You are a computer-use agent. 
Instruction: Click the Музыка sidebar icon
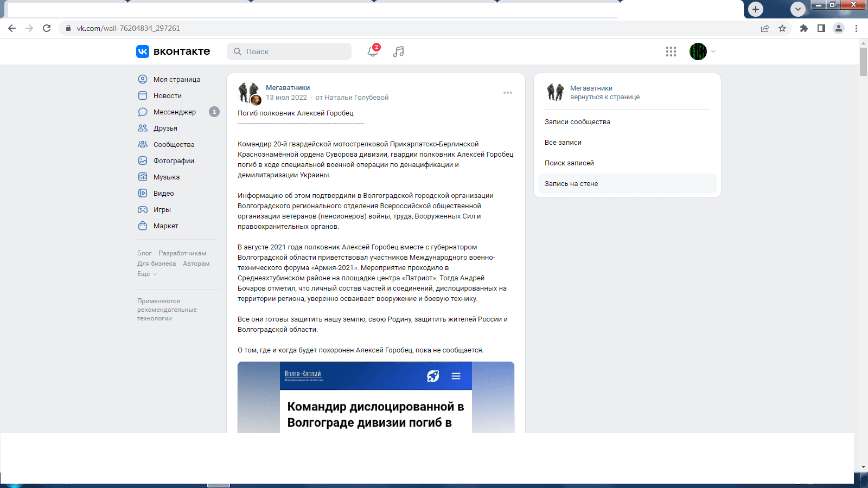click(143, 177)
